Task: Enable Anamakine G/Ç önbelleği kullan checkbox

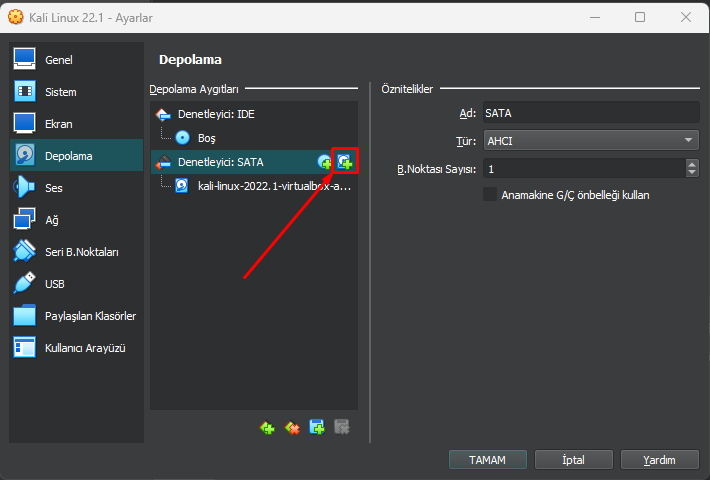Action: (x=490, y=195)
